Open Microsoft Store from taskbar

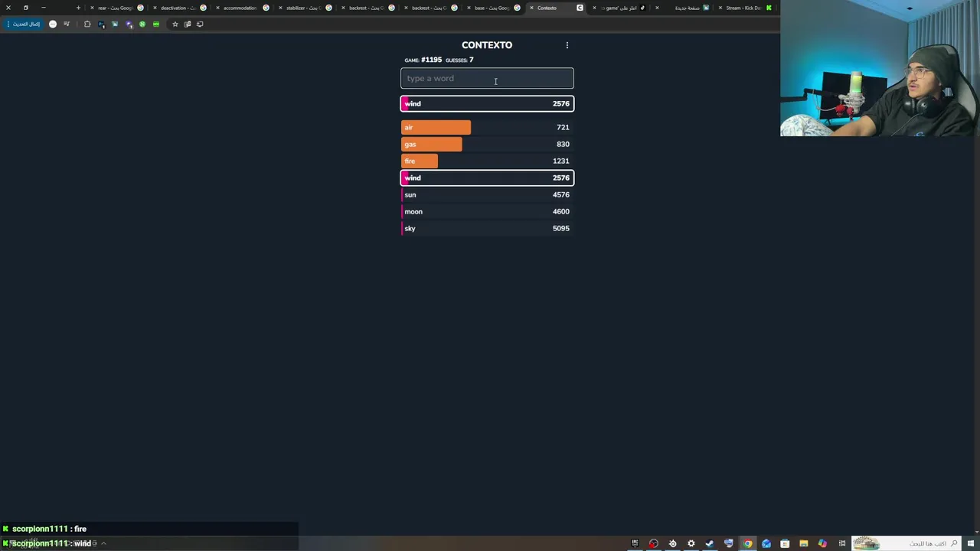pos(785,543)
